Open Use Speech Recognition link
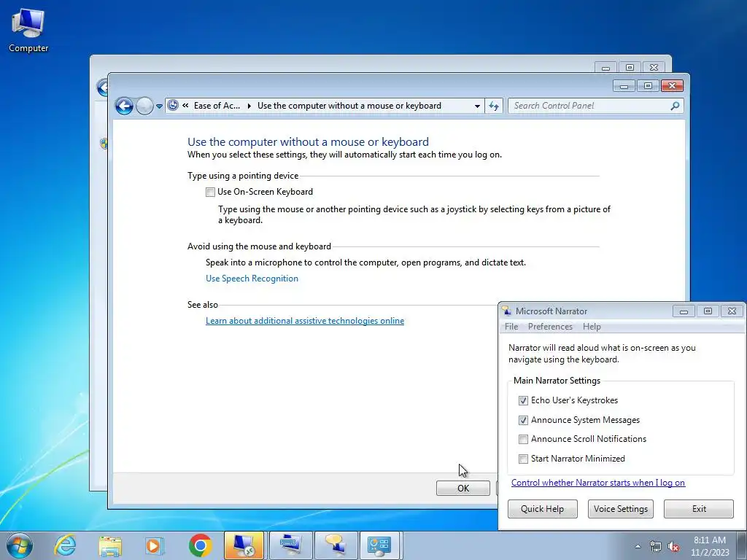This screenshot has height=560, width=747. coord(252,279)
